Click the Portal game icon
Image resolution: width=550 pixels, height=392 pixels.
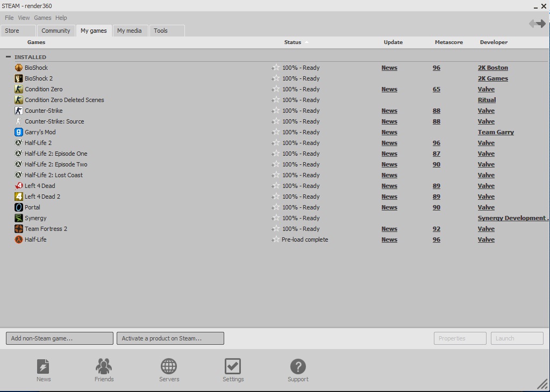[x=19, y=207]
